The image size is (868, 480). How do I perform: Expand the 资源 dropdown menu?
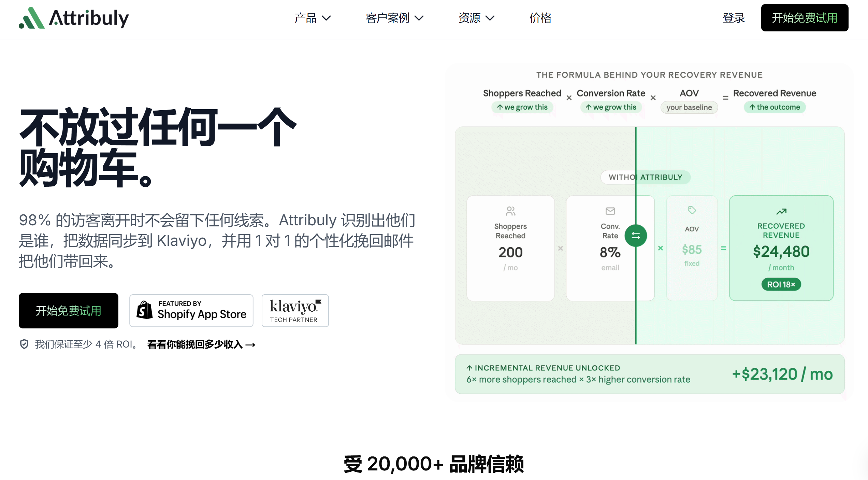(476, 18)
